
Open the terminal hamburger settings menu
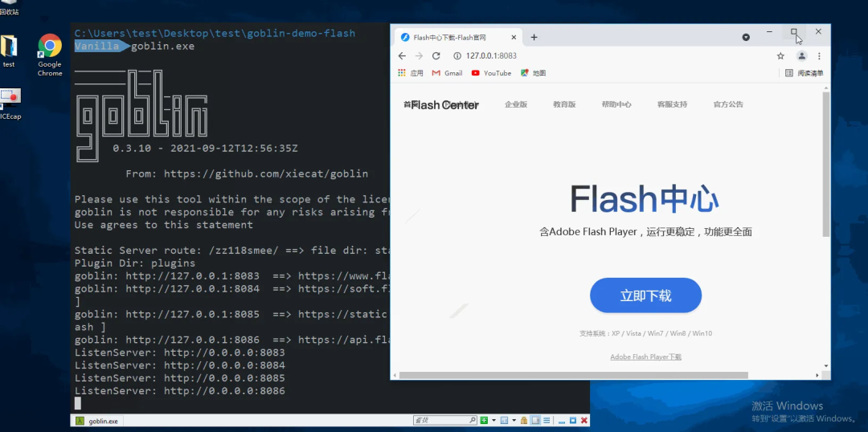tap(547, 421)
